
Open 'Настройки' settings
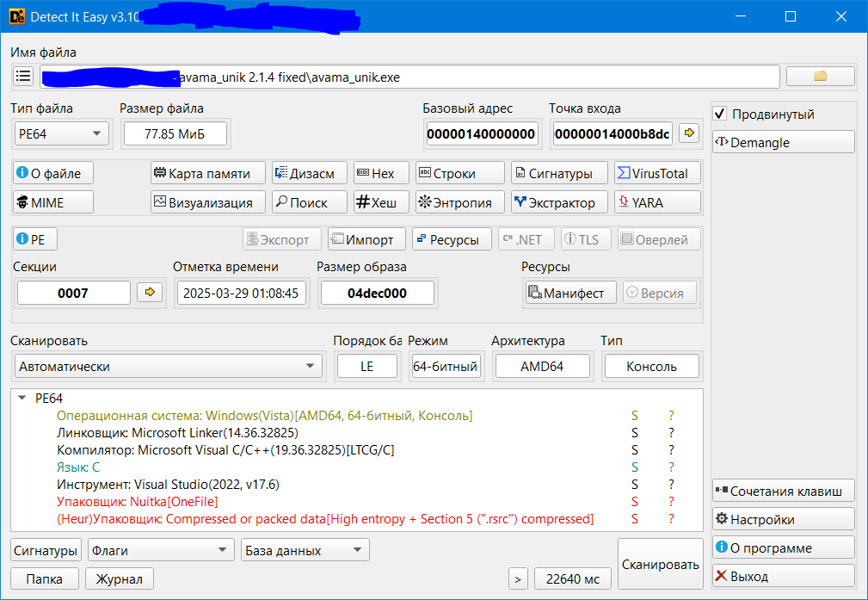click(784, 519)
